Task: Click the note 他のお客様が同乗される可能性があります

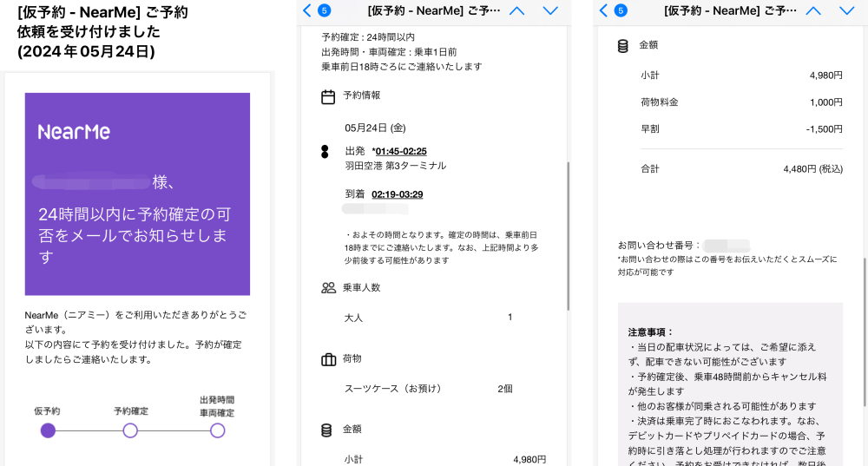Action: coord(722,405)
